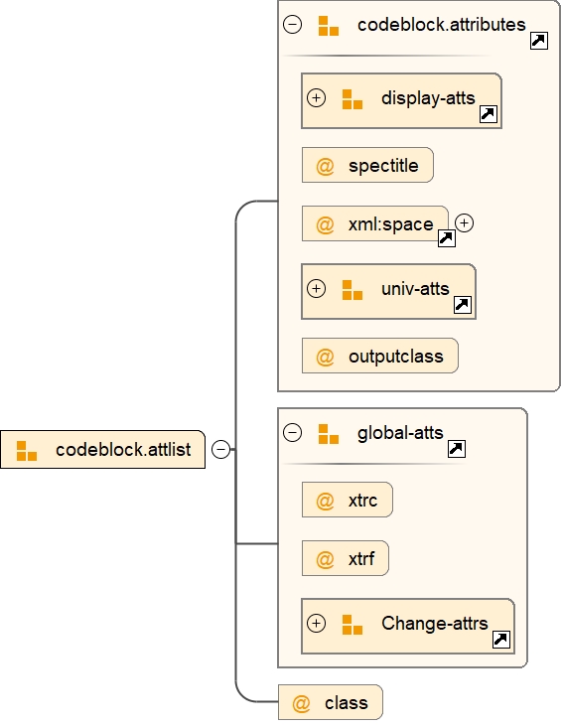
Task: Expand the univ-atts group
Action: [x=316, y=289]
